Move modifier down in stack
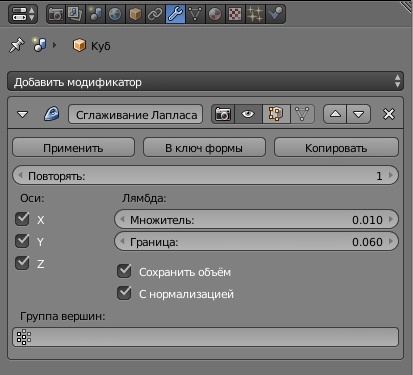Viewport: 413px width, 375px height. click(x=359, y=114)
